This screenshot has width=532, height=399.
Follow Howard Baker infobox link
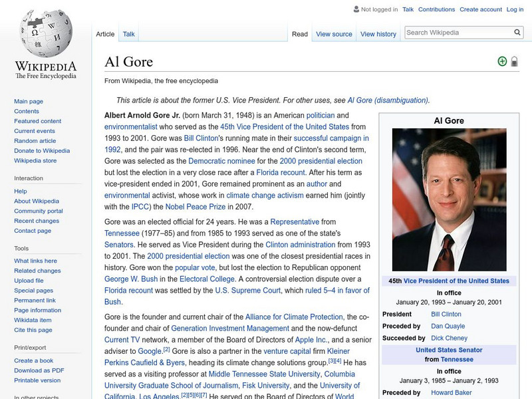pyautogui.click(x=452, y=392)
